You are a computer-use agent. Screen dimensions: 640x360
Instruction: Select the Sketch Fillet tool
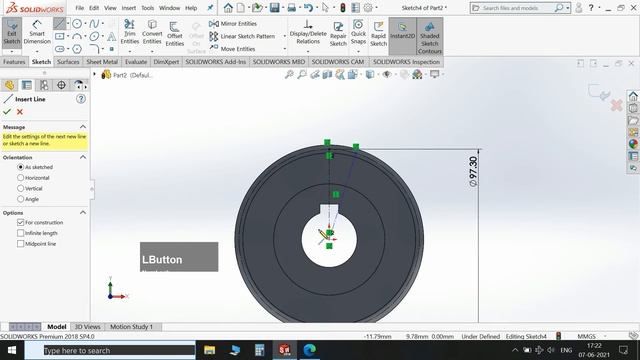pyautogui.click(x=94, y=49)
